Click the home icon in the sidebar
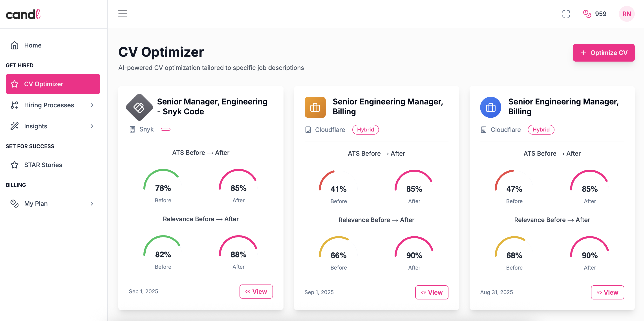Viewport: 644px width, 321px height. click(14, 45)
